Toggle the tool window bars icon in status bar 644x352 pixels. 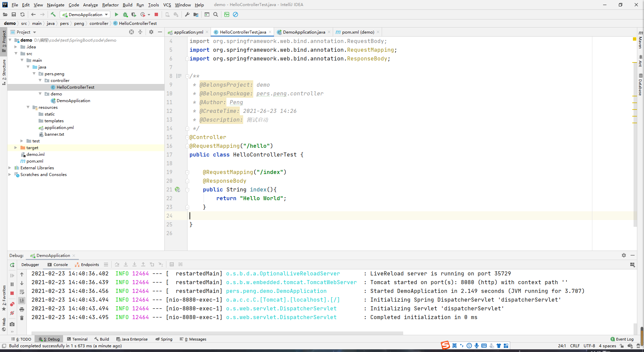coord(4,346)
